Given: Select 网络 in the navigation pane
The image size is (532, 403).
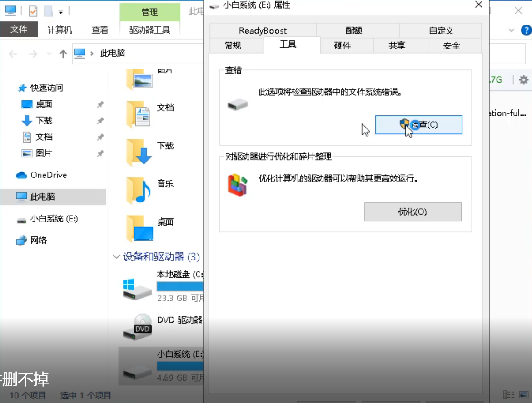Looking at the screenshot, I should click(x=39, y=240).
